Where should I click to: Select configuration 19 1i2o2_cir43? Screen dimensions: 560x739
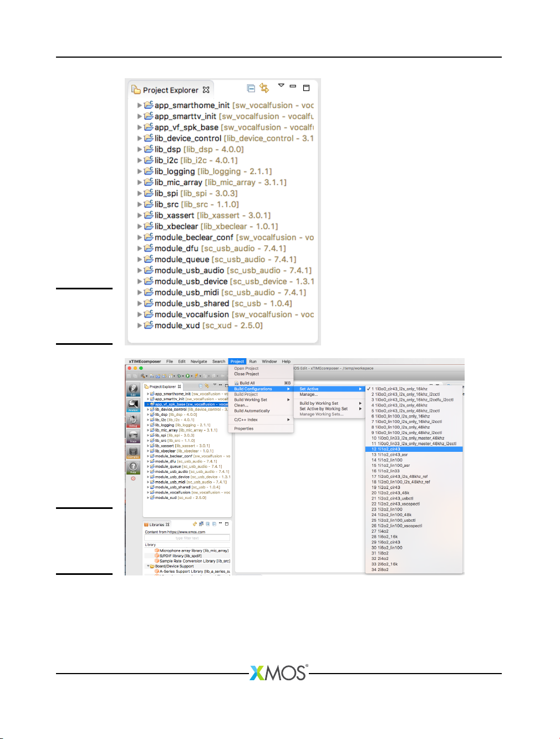(x=414, y=487)
